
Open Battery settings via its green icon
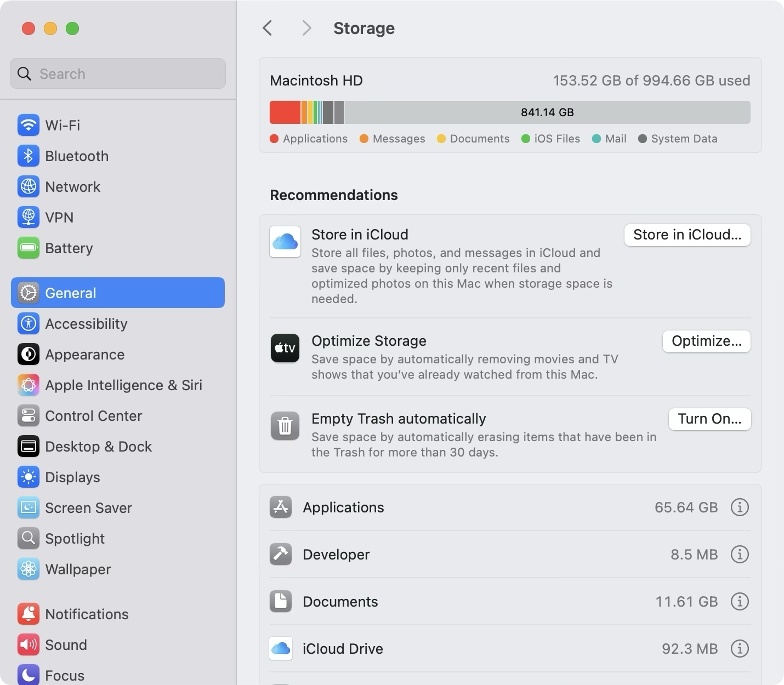pos(28,248)
